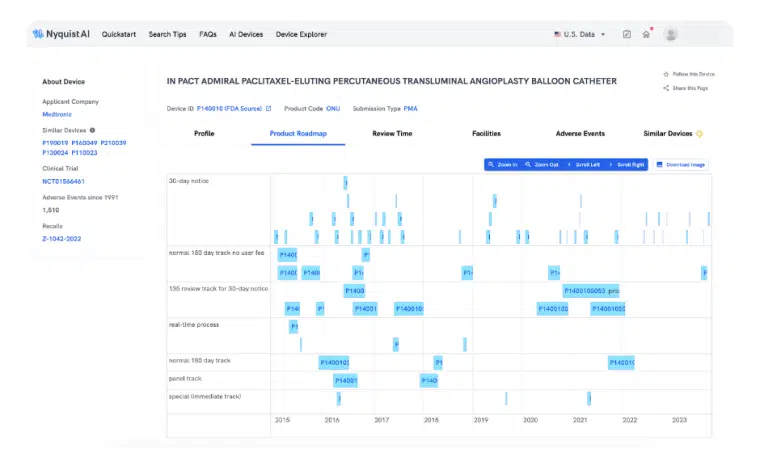
Task: Open recall Z-1042-2022
Action: 62,239
